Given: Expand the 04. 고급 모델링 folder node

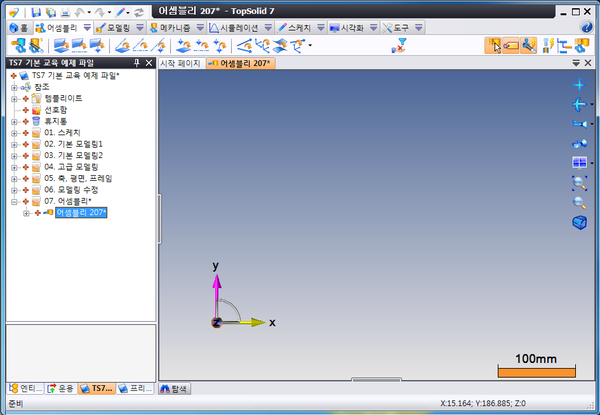Looking at the screenshot, I should pyautogui.click(x=14, y=168).
